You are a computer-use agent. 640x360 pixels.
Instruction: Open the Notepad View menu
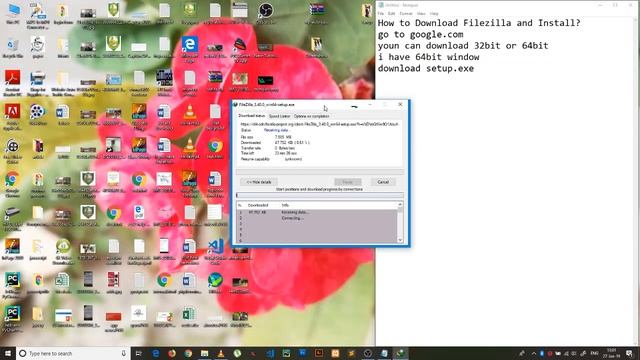click(x=421, y=13)
